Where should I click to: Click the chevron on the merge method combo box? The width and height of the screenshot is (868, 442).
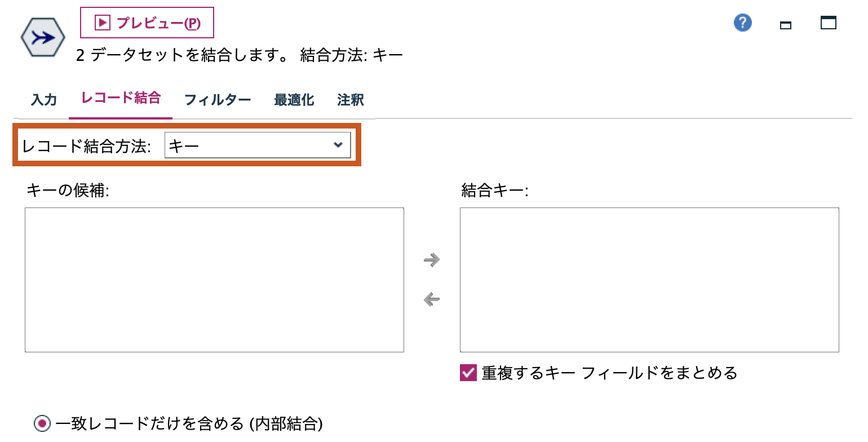pos(338,145)
